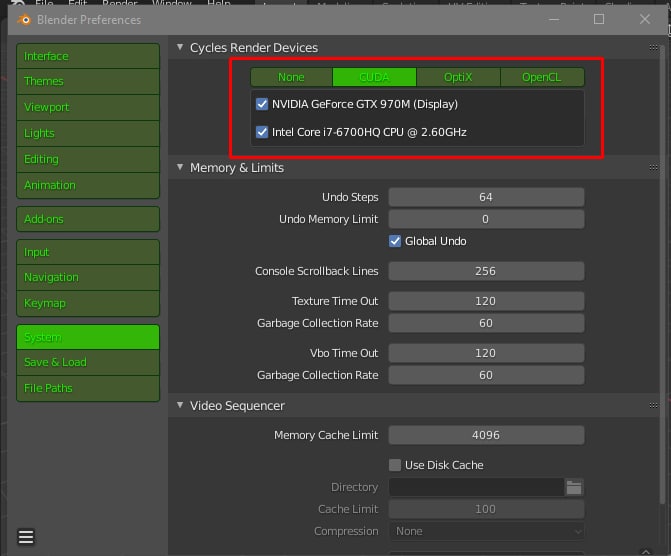The width and height of the screenshot is (671, 556).
Task: Open the Animation preferences tab
Action: click(88, 185)
